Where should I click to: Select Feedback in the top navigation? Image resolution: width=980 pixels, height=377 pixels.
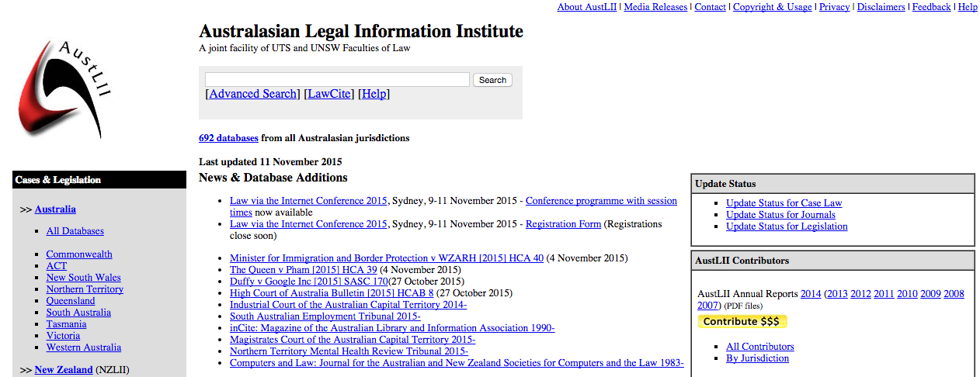[931, 7]
